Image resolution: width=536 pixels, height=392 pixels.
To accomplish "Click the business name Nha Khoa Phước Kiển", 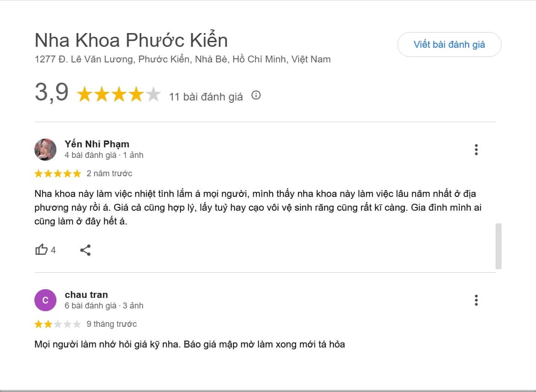I will point(131,40).
